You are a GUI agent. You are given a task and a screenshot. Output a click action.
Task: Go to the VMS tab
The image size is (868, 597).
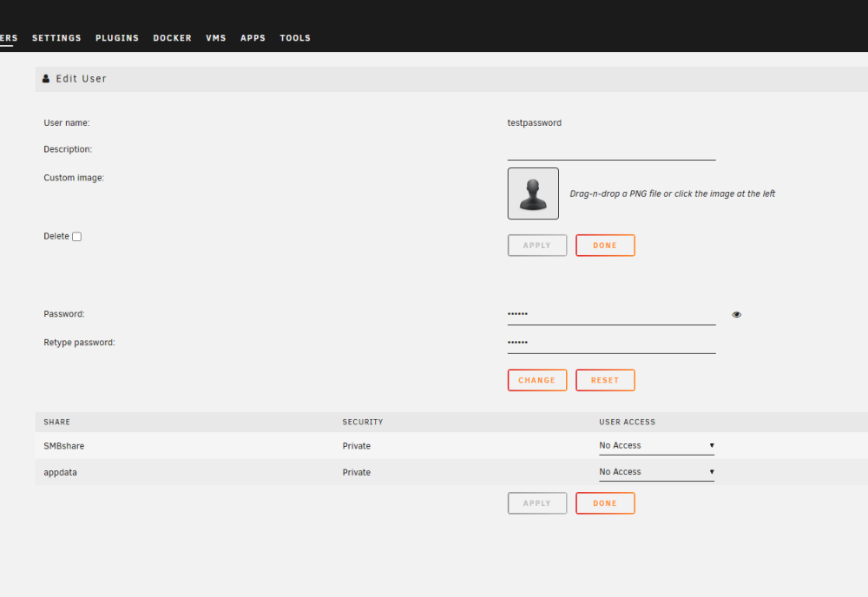[x=216, y=38]
